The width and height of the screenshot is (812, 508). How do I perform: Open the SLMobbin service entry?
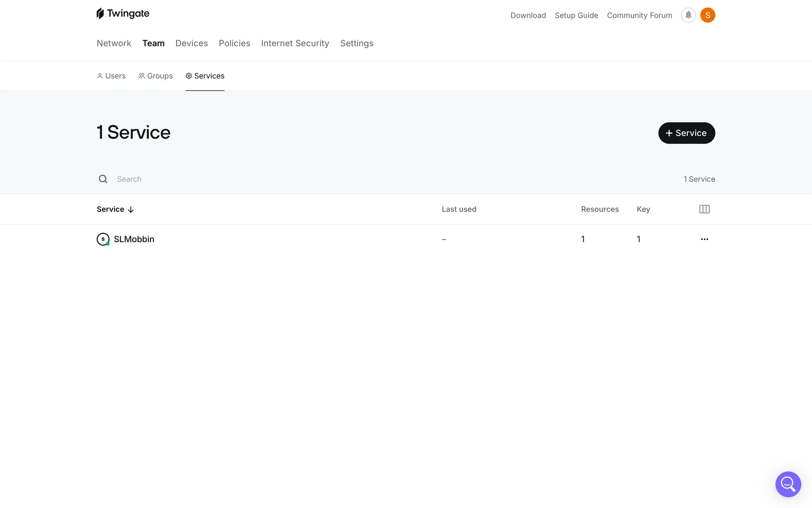coord(134,239)
